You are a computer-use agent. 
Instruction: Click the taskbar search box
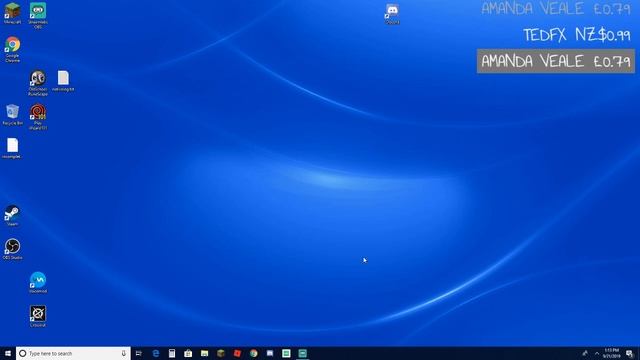(x=73, y=353)
